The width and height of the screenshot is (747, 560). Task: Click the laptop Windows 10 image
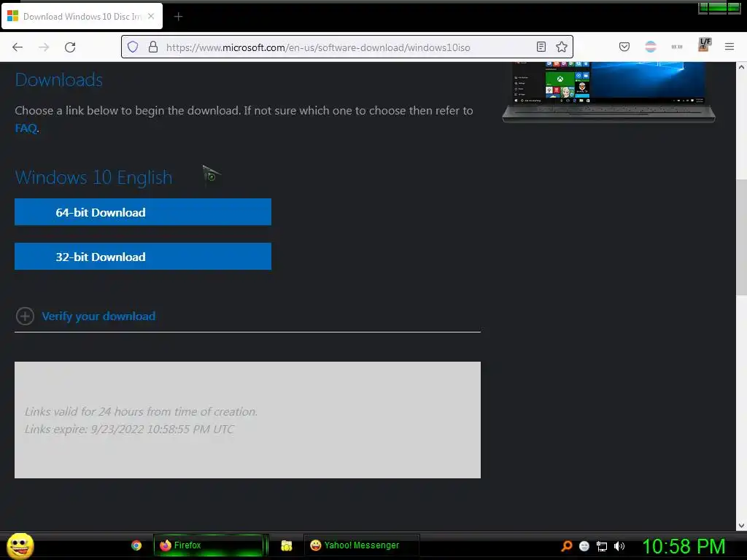point(608,92)
